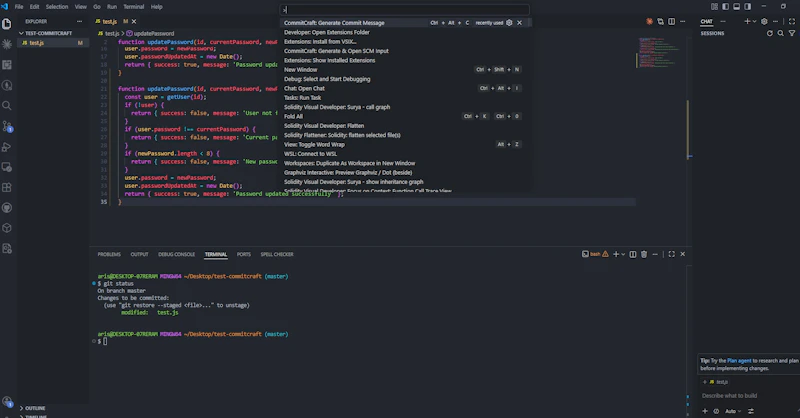Click the bash terminal instance label
The height and width of the screenshot is (418, 800).
[595, 254]
